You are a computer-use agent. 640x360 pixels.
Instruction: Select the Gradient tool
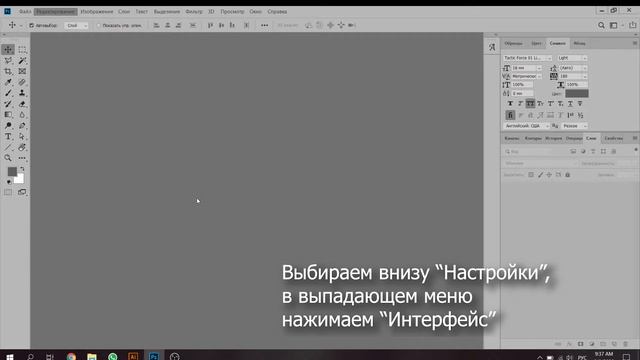coord(8,115)
